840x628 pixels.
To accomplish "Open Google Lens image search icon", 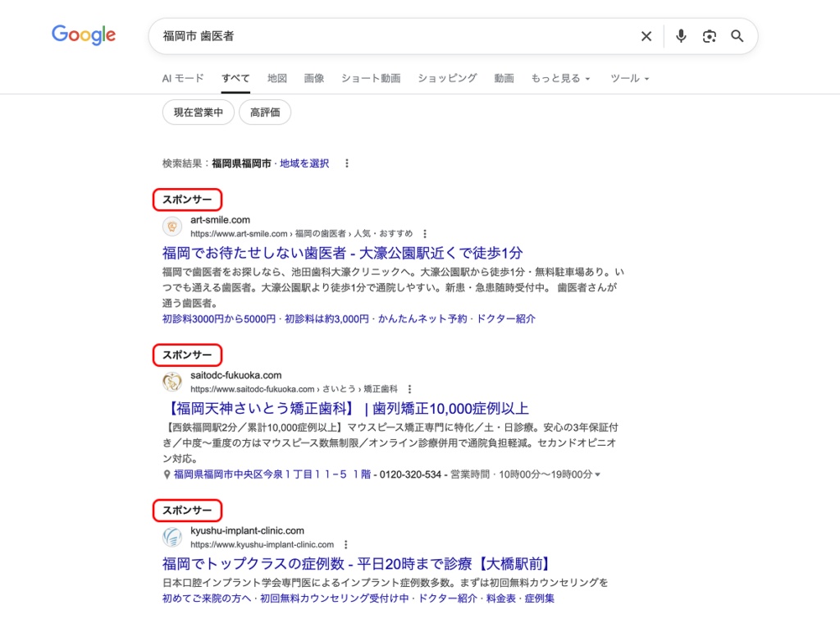I will tap(710, 36).
